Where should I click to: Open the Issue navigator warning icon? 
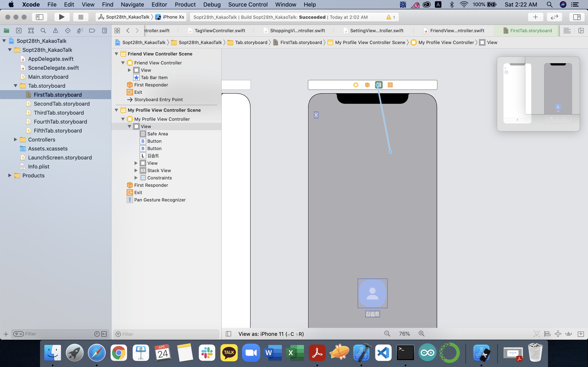point(55,31)
